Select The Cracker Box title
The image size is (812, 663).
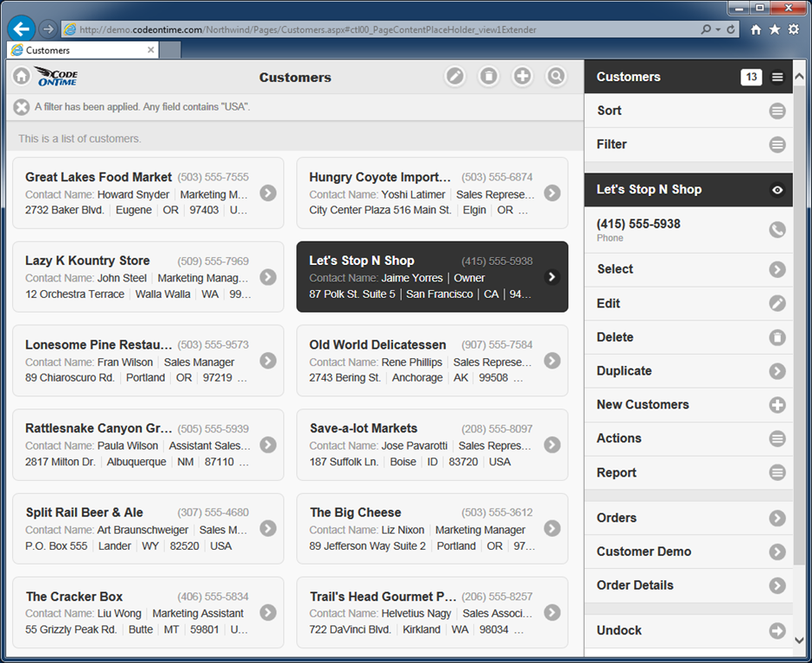click(x=74, y=597)
